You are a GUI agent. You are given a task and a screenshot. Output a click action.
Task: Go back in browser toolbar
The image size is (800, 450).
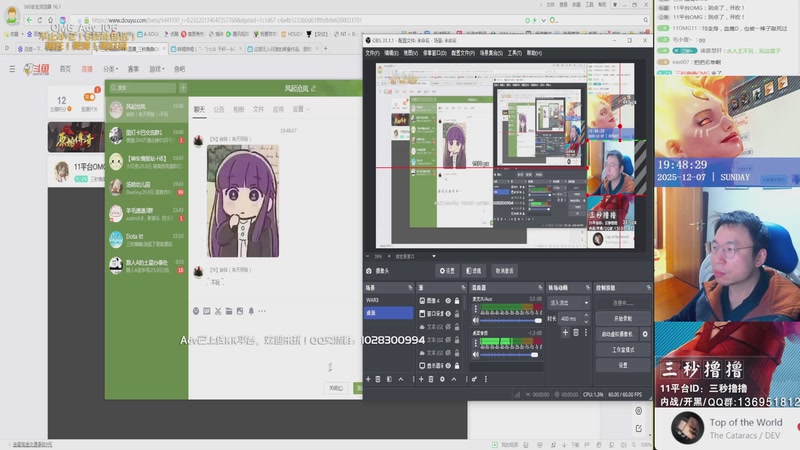point(29,20)
